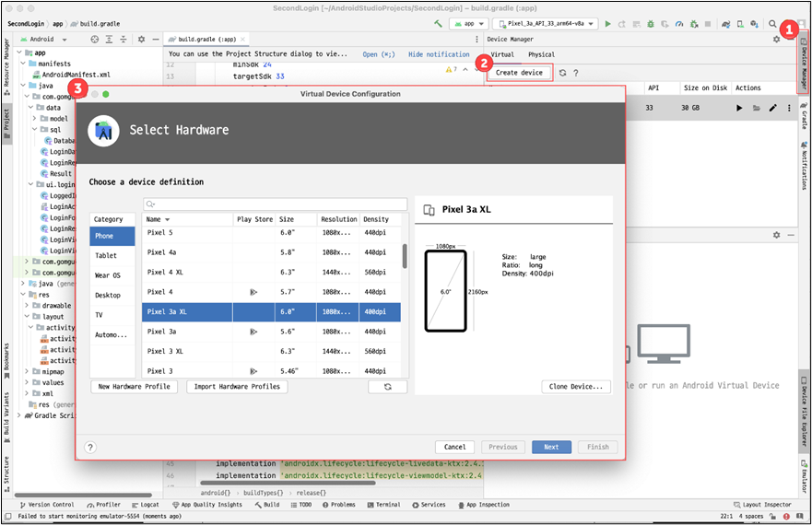Click the Make Project hammer icon
Screen dimensions: 812x525
coord(438,24)
